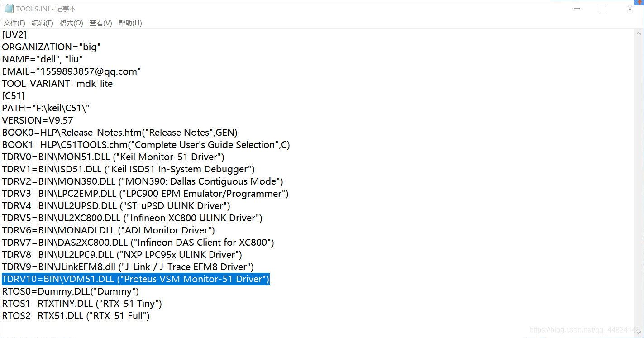The image size is (644, 338).
Task: Open the 编辑(E) menu
Action: tap(43, 23)
